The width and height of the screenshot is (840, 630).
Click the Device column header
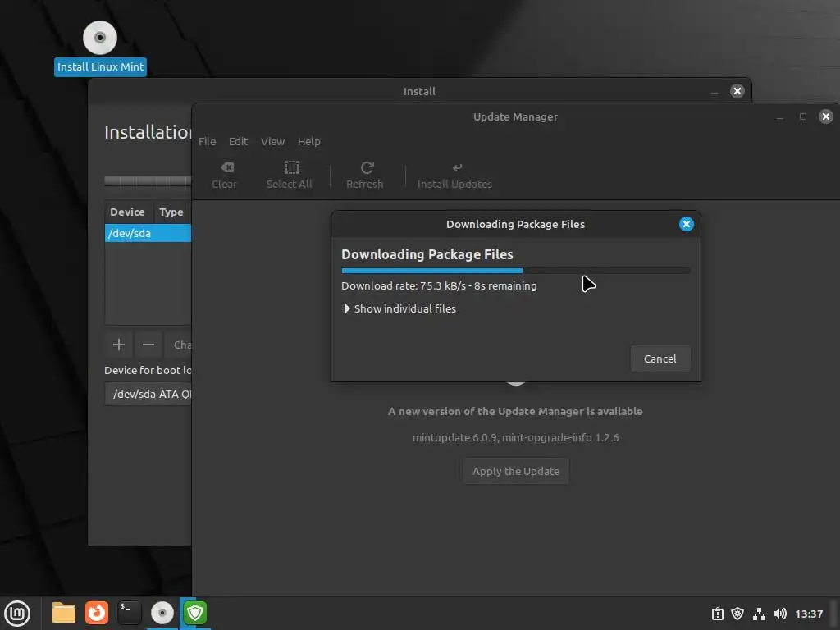(127, 212)
